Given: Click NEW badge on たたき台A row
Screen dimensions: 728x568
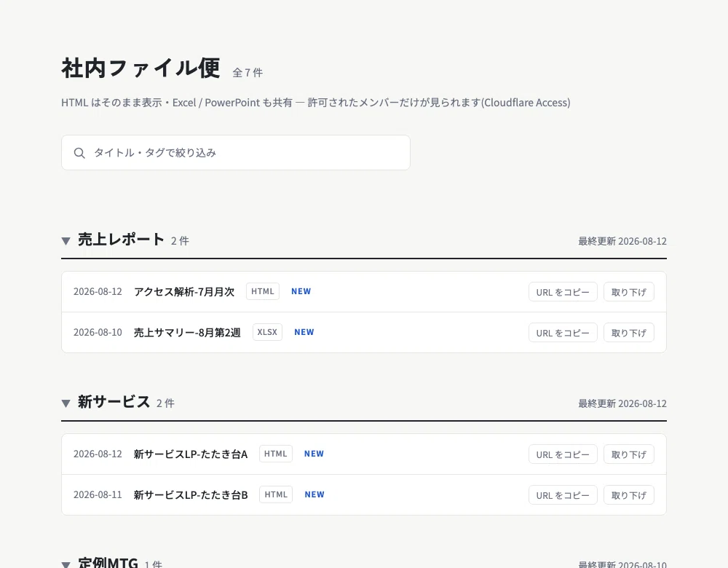Looking at the screenshot, I should click(314, 454).
